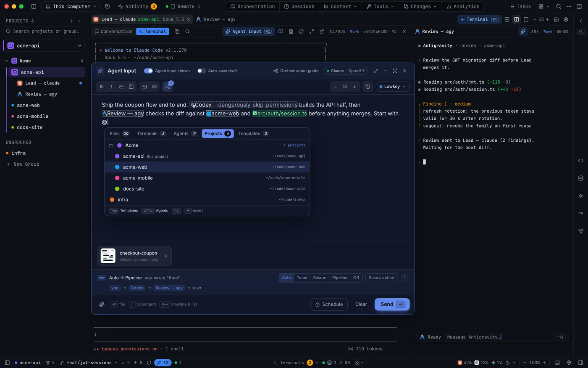
Task: Open the share graph icon with badge 3
Action: (168, 86)
